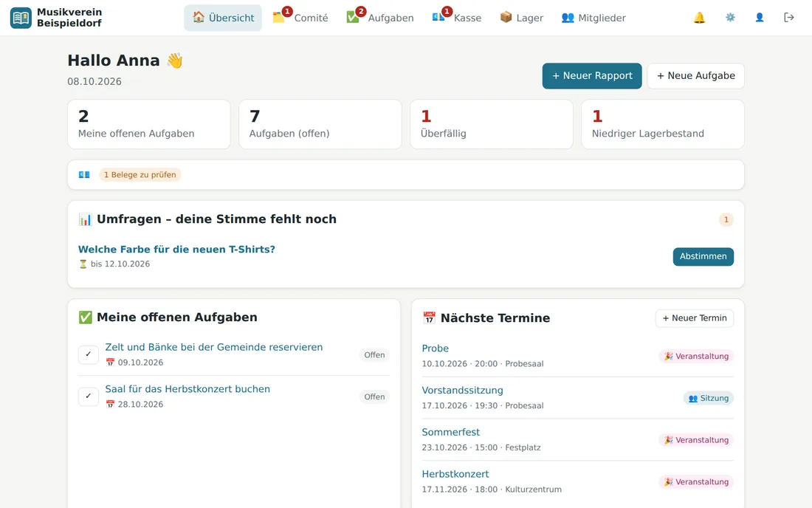This screenshot has height=508, width=812.
Task: Click the date 08.10.2026 under the greeting
Action: (94, 82)
